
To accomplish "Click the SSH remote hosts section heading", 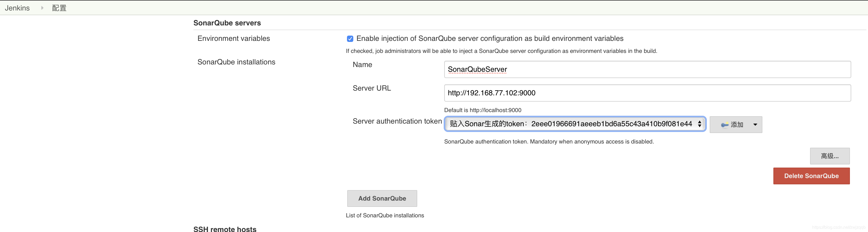I will [225, 229].
